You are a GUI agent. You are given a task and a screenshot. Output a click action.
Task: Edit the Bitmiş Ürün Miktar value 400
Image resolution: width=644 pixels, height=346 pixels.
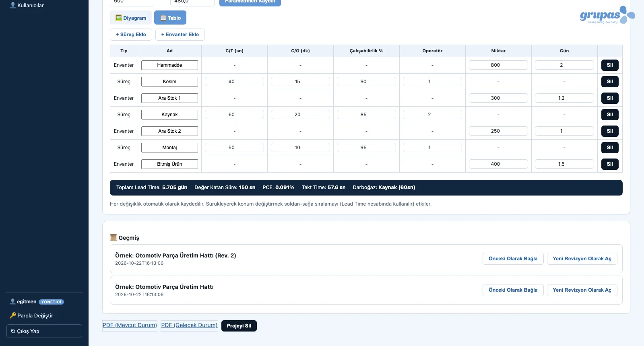click(498, 164)
